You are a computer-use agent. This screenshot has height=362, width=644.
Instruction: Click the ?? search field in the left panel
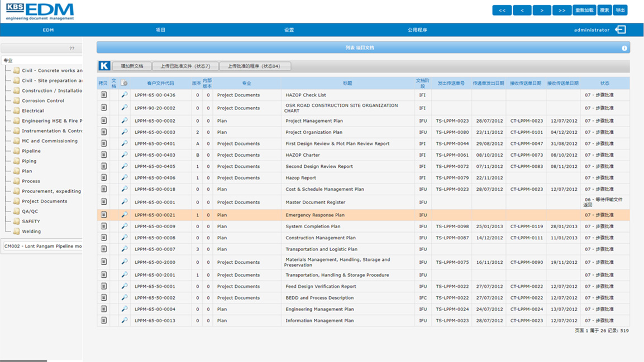(42, 48)
